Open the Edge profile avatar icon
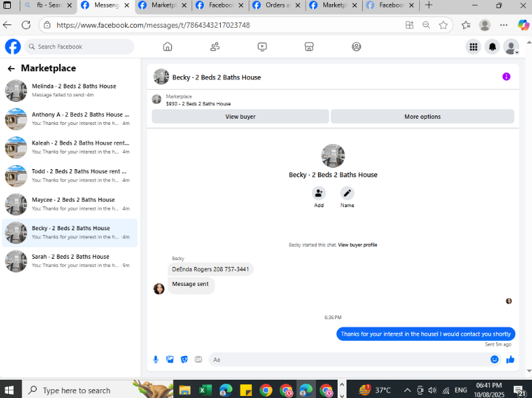This screenshot has height=398, width=532. [485, 25]
